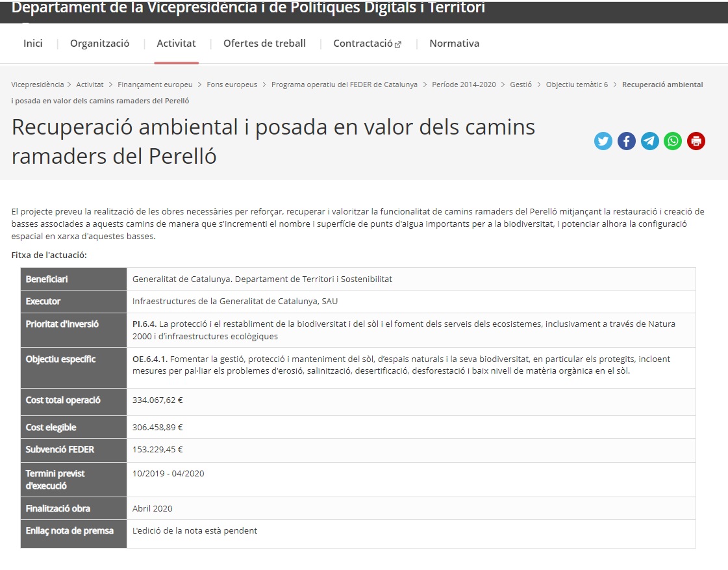Click Fitxa de l'actuació label
The image size is (728, 570).
tap(49, 255)
